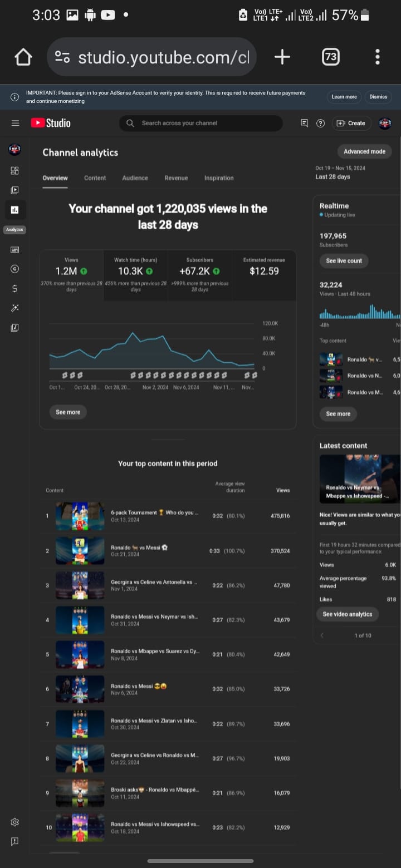The width and height of the screenshot is (401, 868).
Task: Click the 197,965 subscribers count
Action: coord(333,236)
